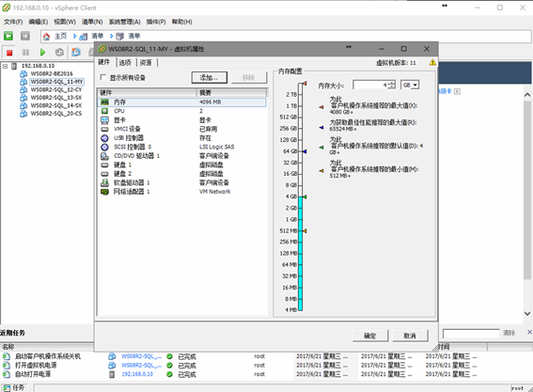Screen dimensions: 533x392
Task: Click the 192.168.0.10 link in recent tasks
Action: pos(137,374)
